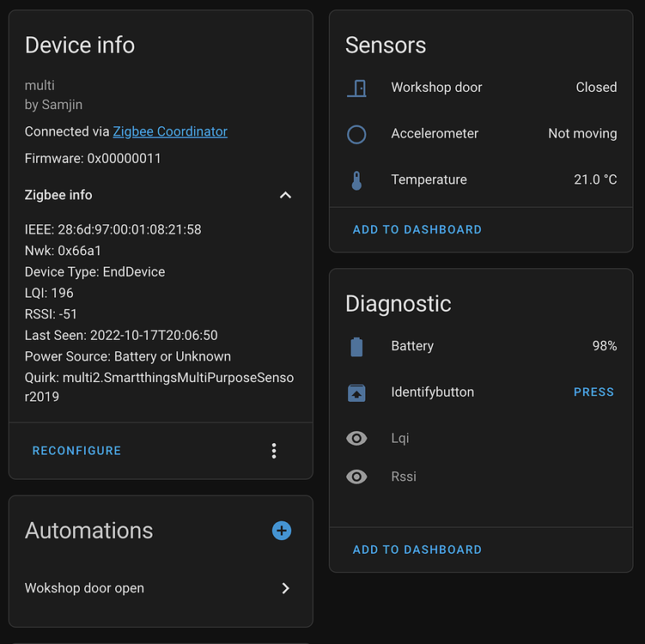
Task: Click the Accelerometer circle icon
Action: (356, 134)
